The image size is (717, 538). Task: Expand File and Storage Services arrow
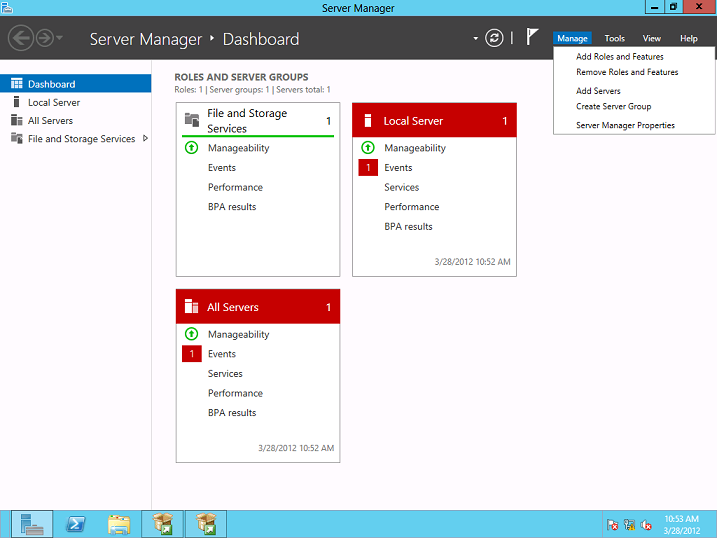(x=145, y=138)
